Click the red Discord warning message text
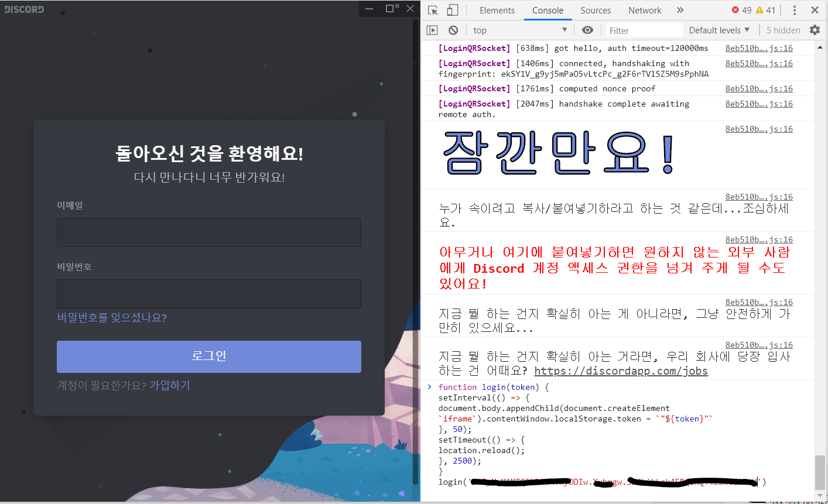Image resolution: width=828 pixels, height=504 pixels. (615, 268)
